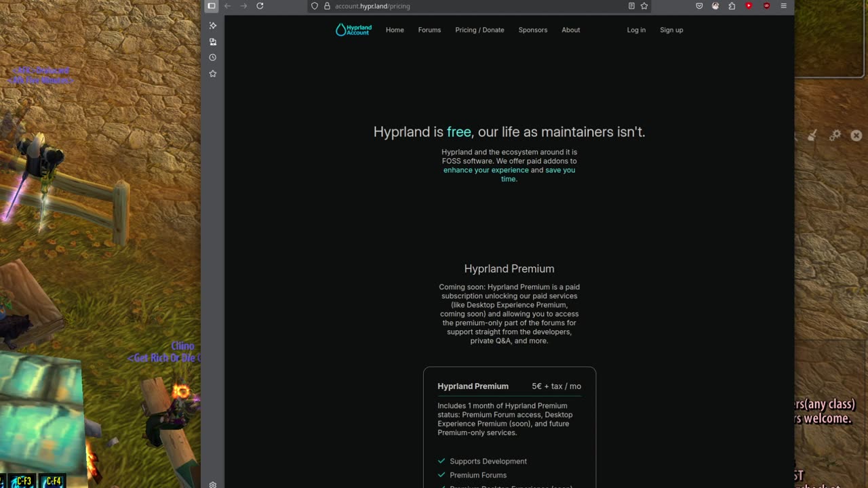The width and height of the screenshot is (868, 488).
Task: Click the C-F4 action button in game
Action: [x=53, y=481]
